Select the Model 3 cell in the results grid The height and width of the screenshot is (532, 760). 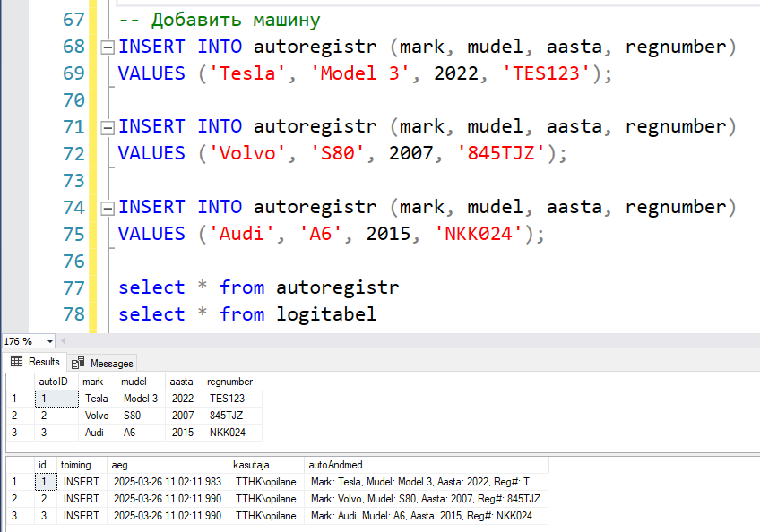(141, 399)
